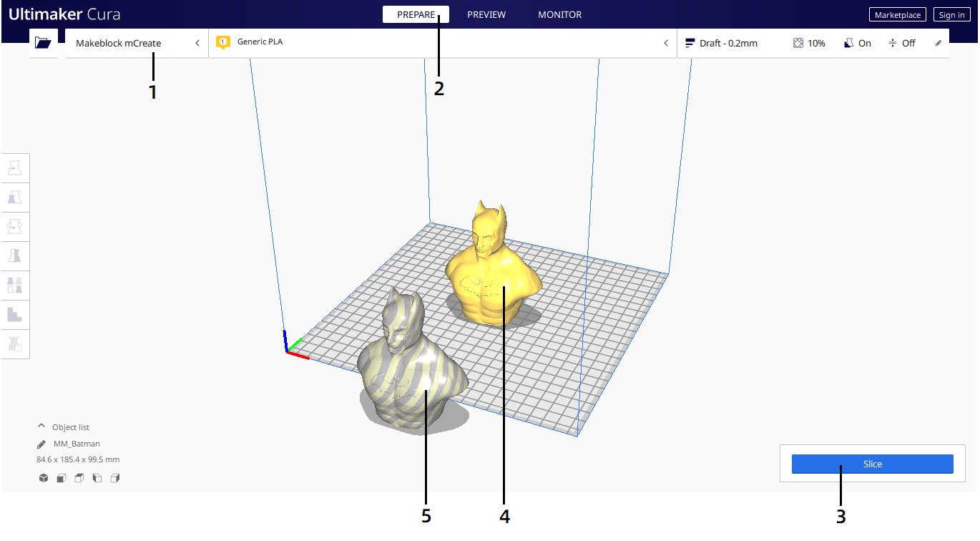Switch to front view cube icon

tap(62, 478)
